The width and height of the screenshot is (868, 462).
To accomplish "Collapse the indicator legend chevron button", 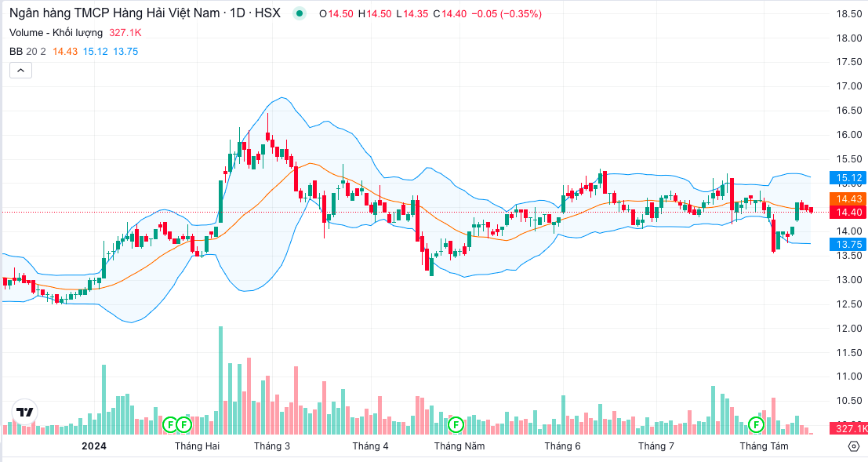I will click(20, 71).
